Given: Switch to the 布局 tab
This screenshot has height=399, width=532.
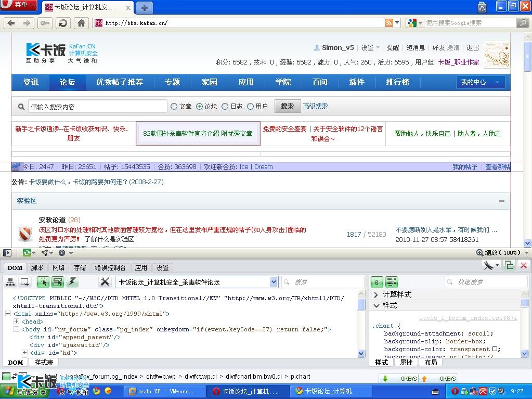Looking at the screenshot, I should pyautogui.click(x=431, y=363).
